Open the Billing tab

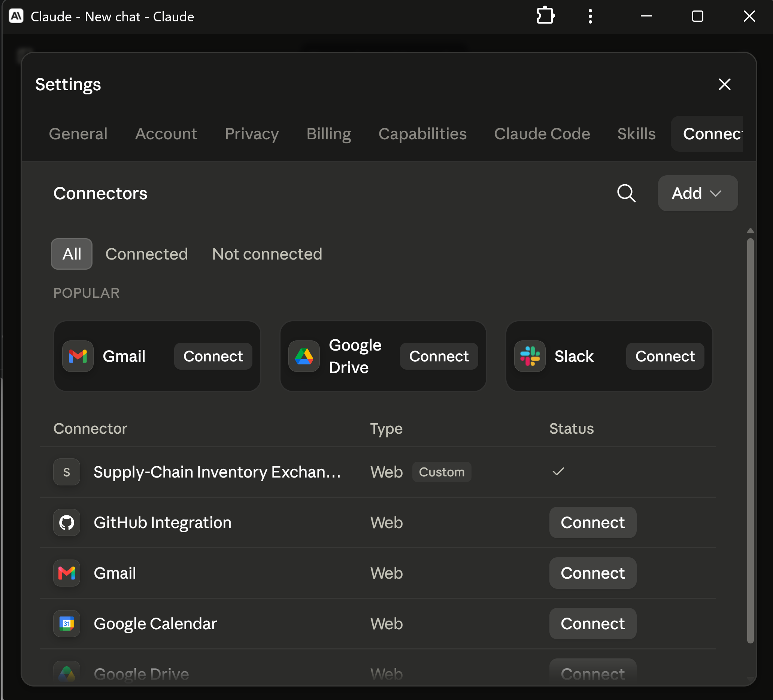point(328,134)
